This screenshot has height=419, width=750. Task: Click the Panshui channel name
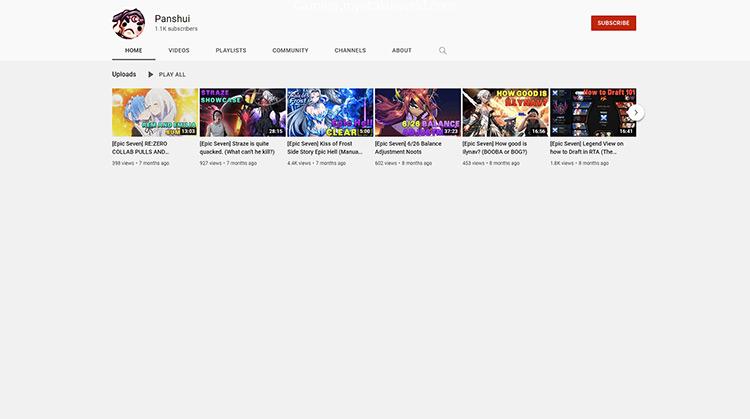click(x=172, y=19)
